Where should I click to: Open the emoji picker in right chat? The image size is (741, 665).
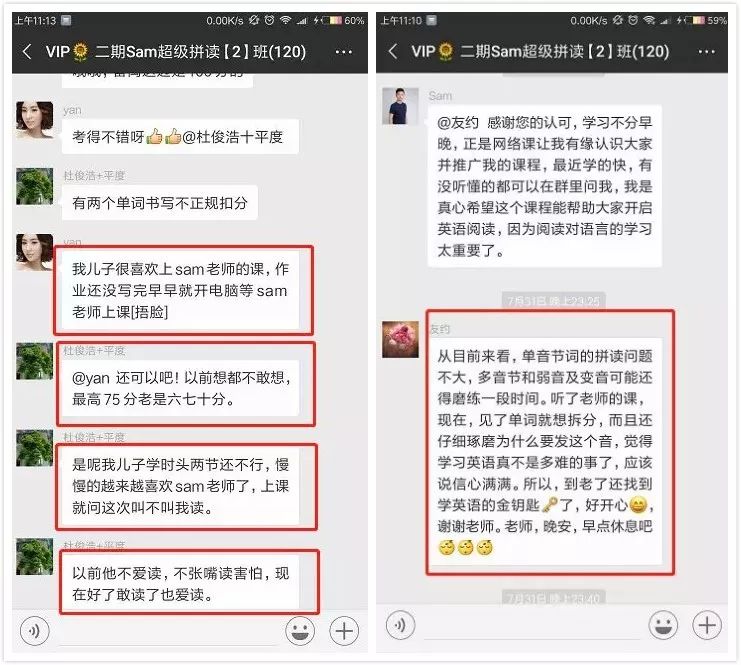663,625
